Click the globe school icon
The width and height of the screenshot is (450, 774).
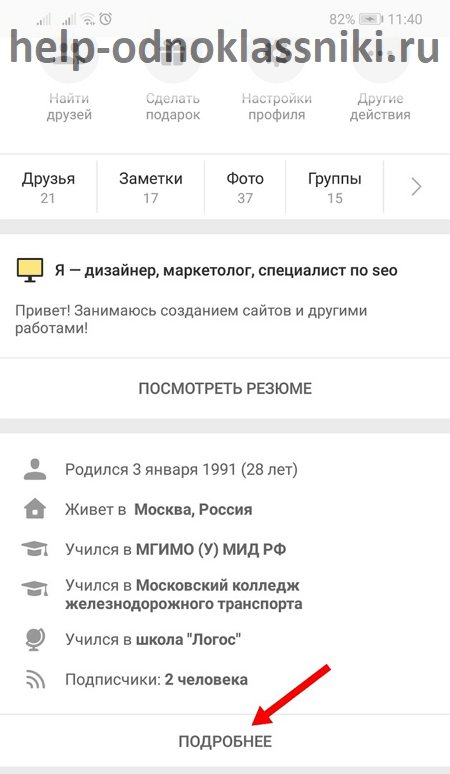pos(35,639)
